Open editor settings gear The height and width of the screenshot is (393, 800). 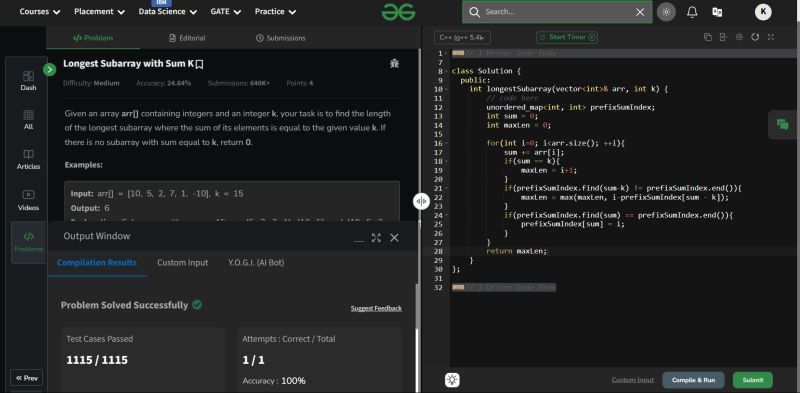point(739,37)
